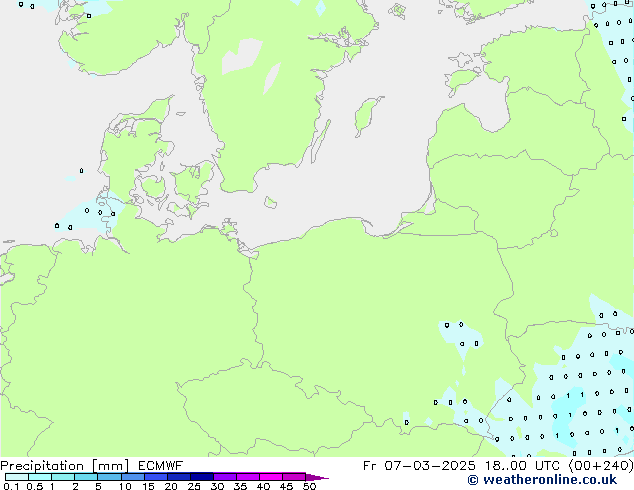Click the 0.5–1 mm light cyan legend swatch
634x490 pixels.
[x=40, y=477]
